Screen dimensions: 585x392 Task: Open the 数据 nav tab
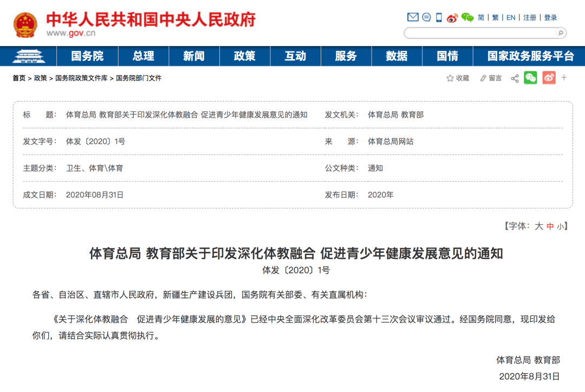tap(397, 56)
